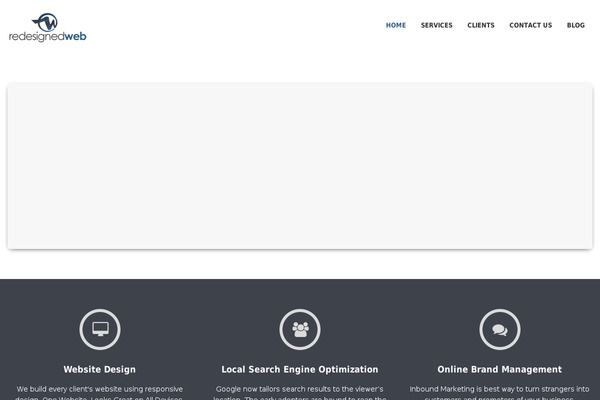The height and width of the screenshot is (400, 600).
Task: Open the Online Brand Management heading
Action: 500,369
